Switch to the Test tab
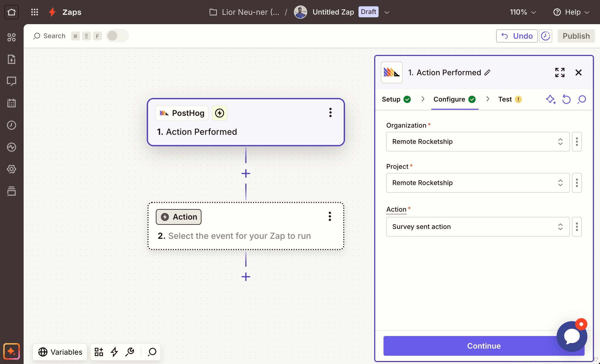Screen dimensions: 600x364 coord(510,99)
